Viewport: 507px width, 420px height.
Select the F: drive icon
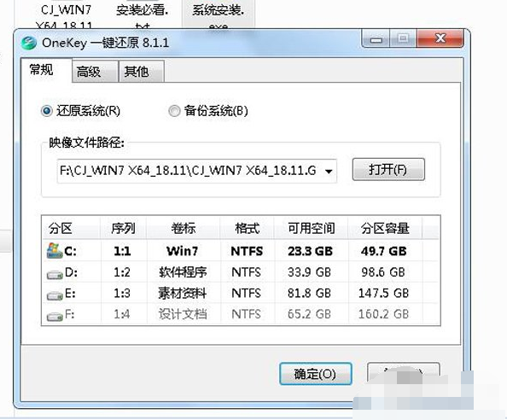(x=55, y=316)
